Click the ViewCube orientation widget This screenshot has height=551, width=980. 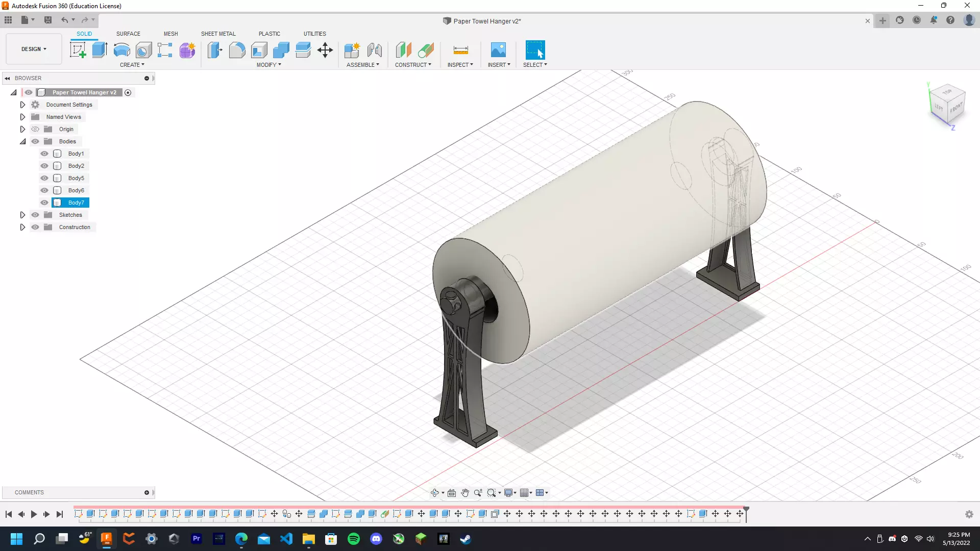[x=947, y=105]
